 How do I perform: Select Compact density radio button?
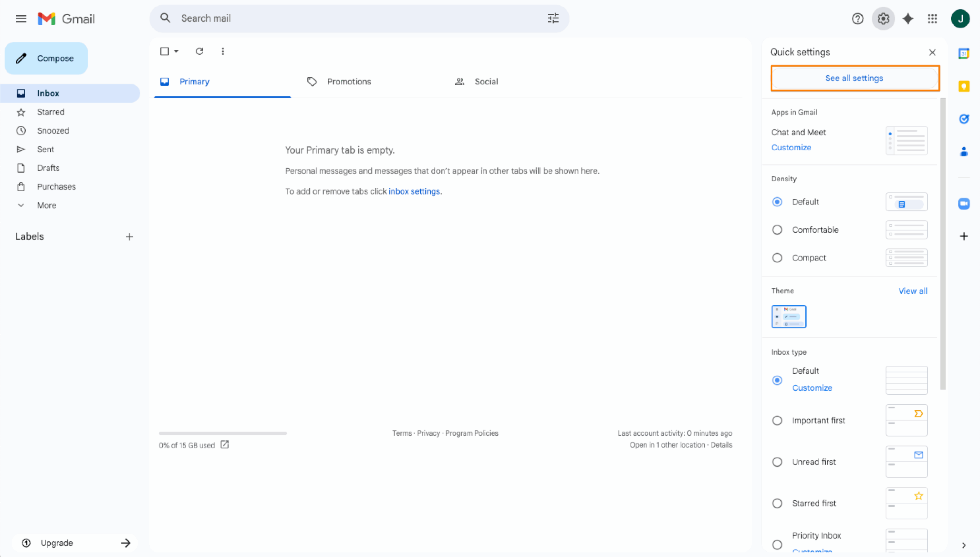coord(777,258)
